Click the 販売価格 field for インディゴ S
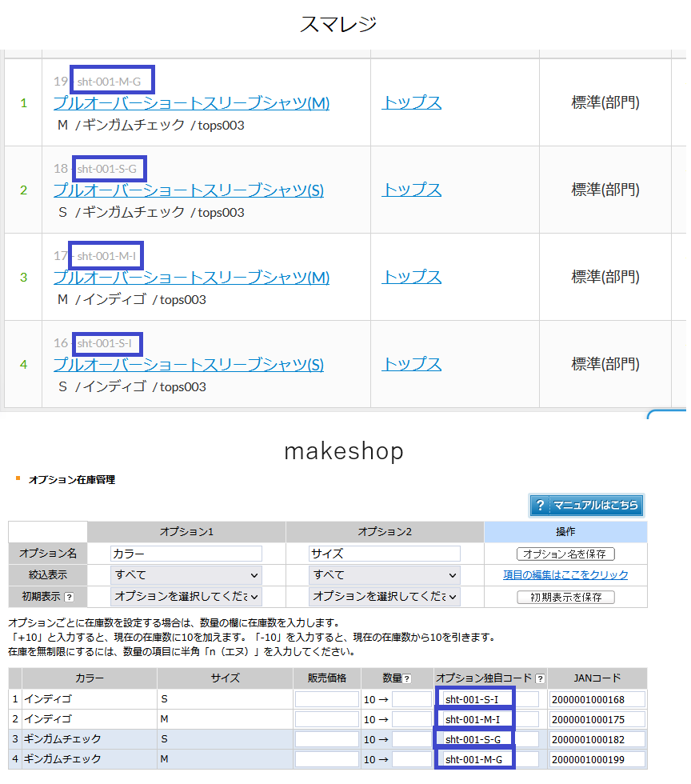Viewport: 691px width, 784px height. [326, 698]
